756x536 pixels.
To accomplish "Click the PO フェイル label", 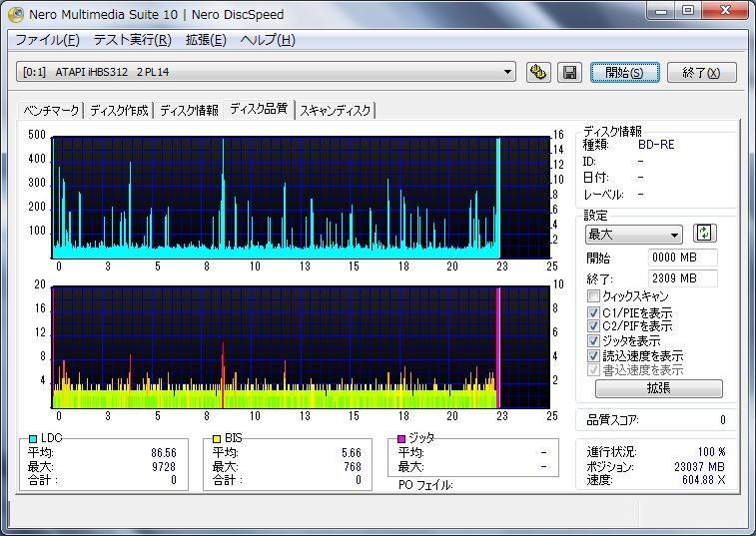I will pos(425,485).
